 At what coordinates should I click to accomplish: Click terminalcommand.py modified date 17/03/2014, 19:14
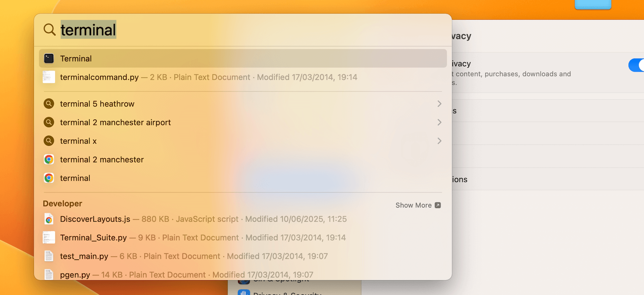307,77
